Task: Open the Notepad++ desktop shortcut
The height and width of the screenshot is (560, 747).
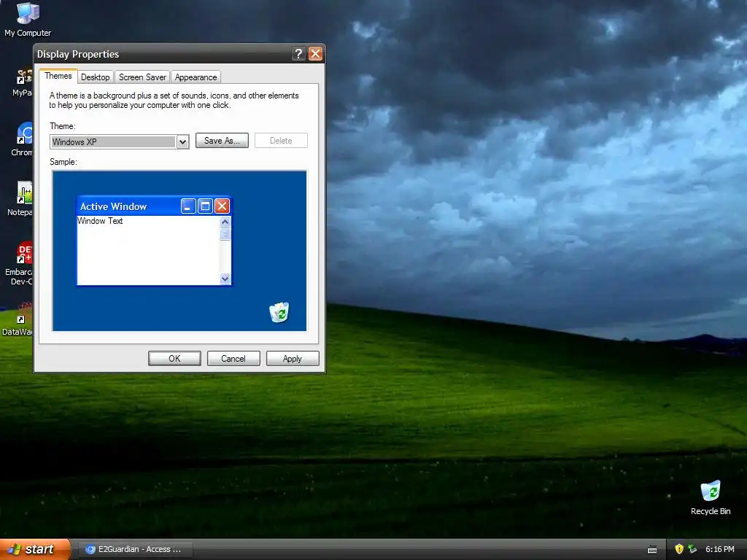Action: coord(21,199)
